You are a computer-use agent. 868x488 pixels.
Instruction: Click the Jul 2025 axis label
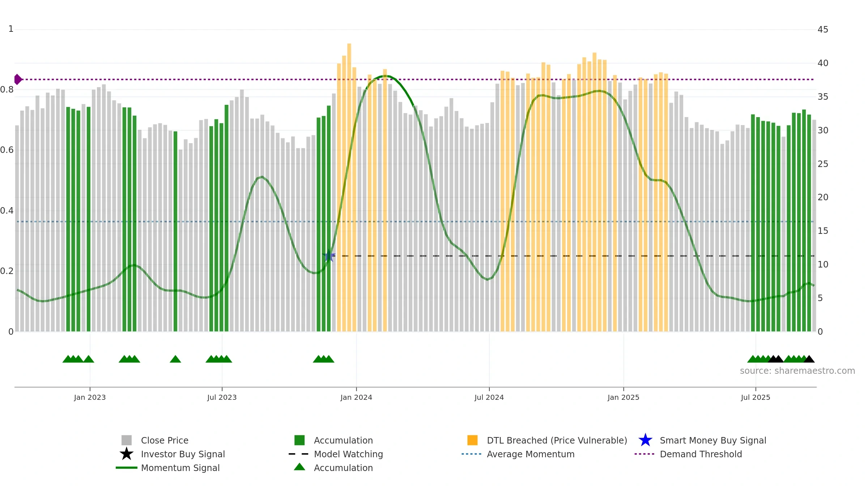click(x=756, y=397)
